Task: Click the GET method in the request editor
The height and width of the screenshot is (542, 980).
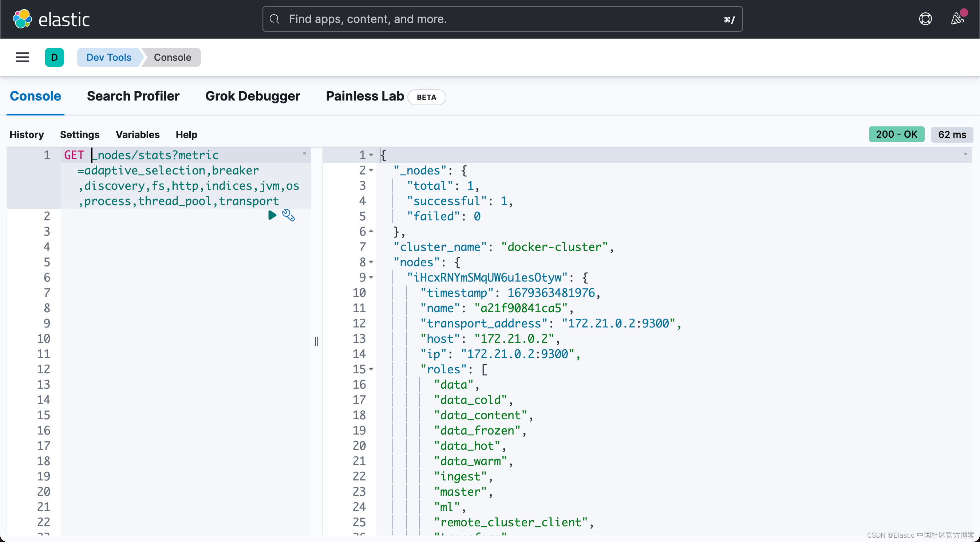Action: tap(74, 155)
